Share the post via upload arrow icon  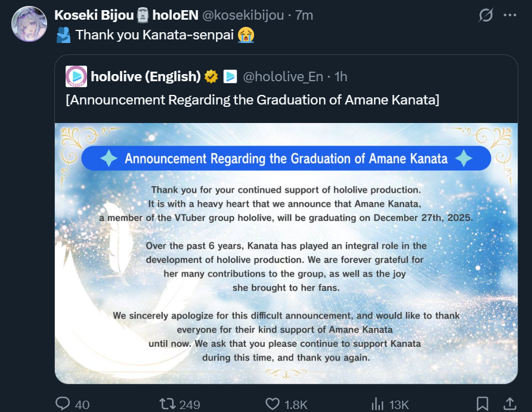[x=509, y=404]
